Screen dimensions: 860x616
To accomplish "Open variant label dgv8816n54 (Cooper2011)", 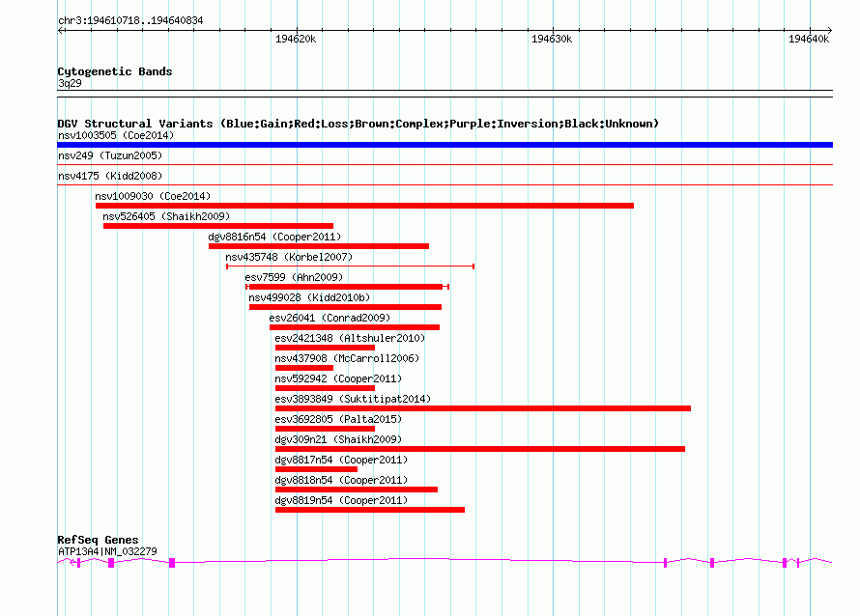I will (274, 237).
